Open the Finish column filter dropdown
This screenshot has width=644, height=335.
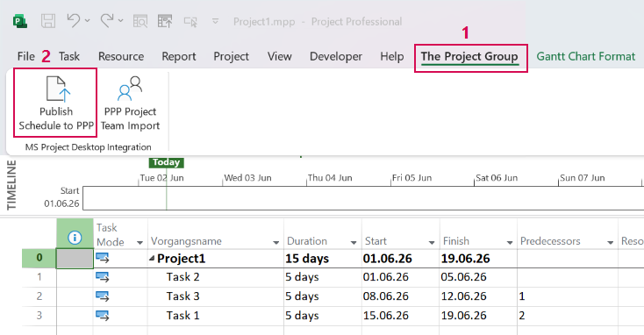(510, 243)
